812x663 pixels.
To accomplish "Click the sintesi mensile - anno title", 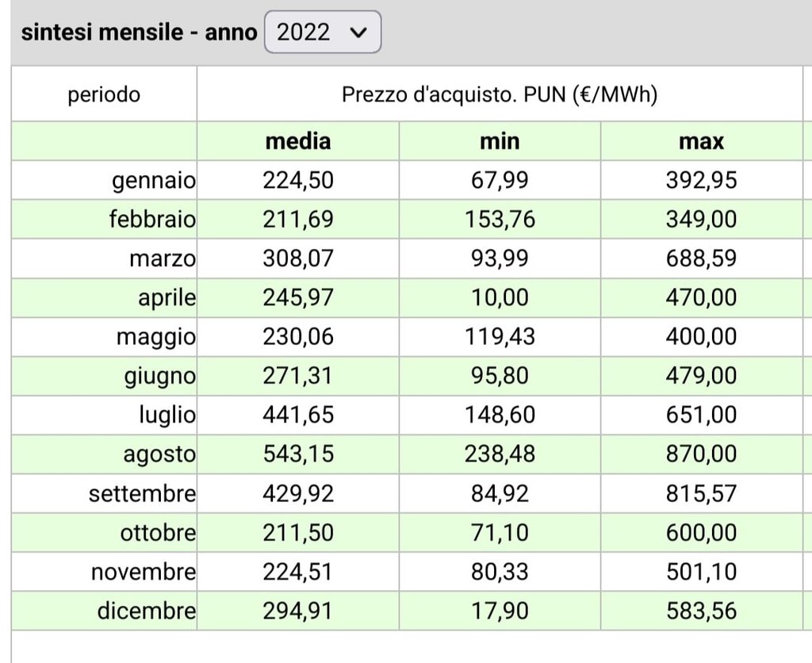I will (139, 32).
